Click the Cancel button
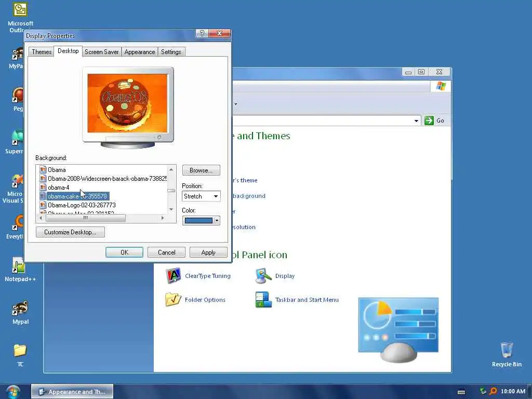Screen dimensions: 532x399 pos(166,252)
